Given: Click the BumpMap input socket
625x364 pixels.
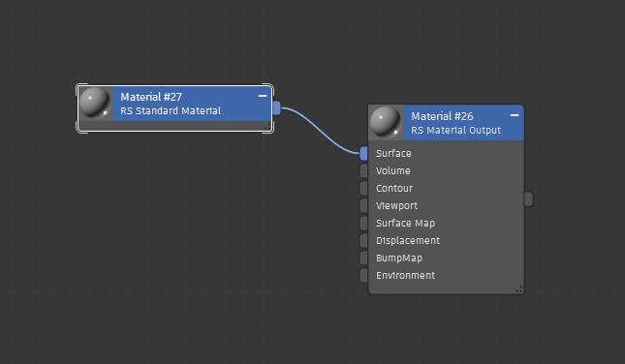Looking at the screenshot, I should [x=363, y=258].
